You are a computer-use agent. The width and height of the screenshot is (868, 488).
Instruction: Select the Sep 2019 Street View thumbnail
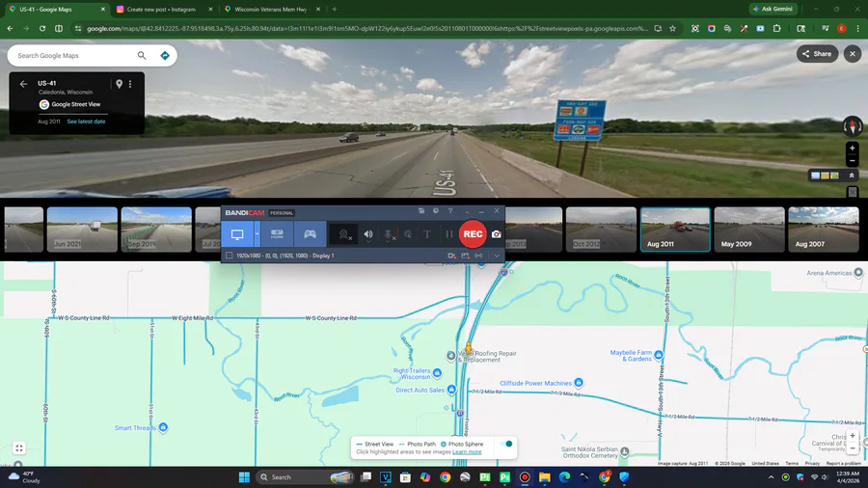[x=156, y=230]
